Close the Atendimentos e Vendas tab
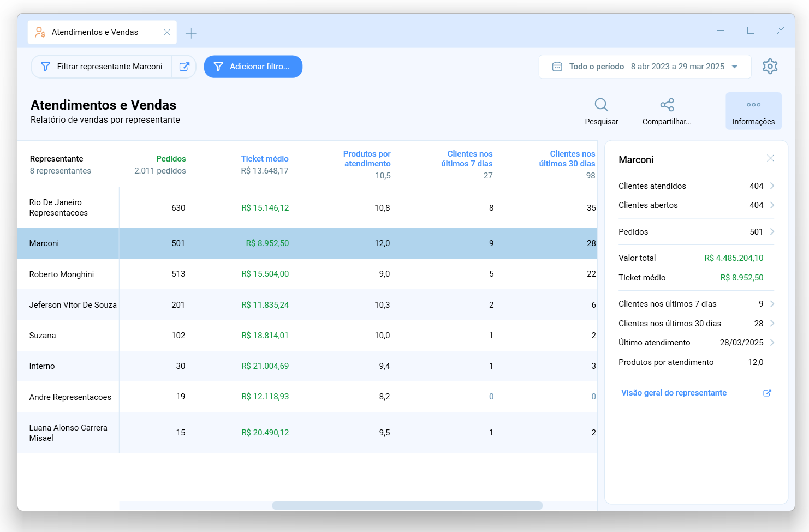 167,32
